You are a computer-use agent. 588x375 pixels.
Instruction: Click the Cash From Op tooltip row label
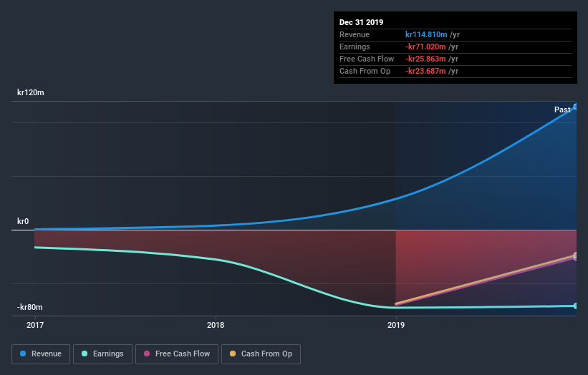(x=365, y=71)
